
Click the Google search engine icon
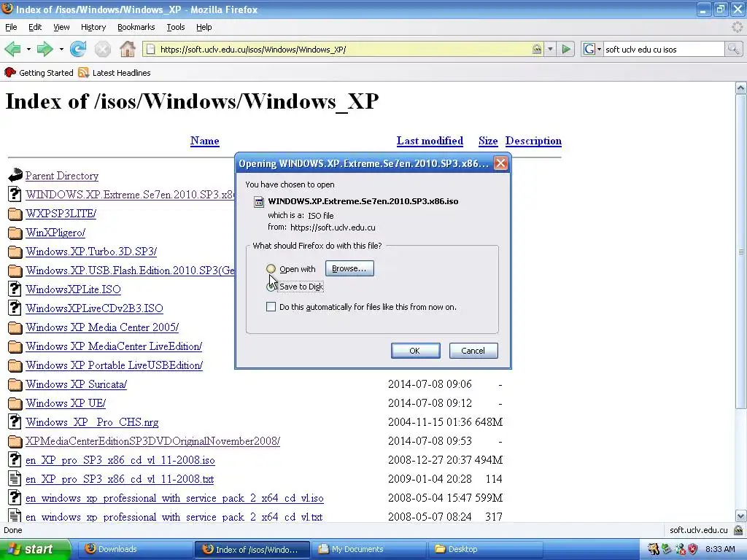(x=589, y=49)
